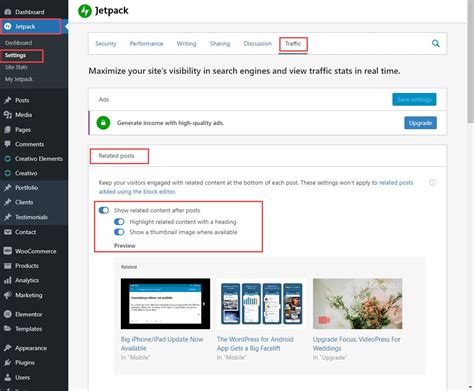Click the Clients pin icon
The width and height of the screenshot is (474, 391).
[7, 202]
